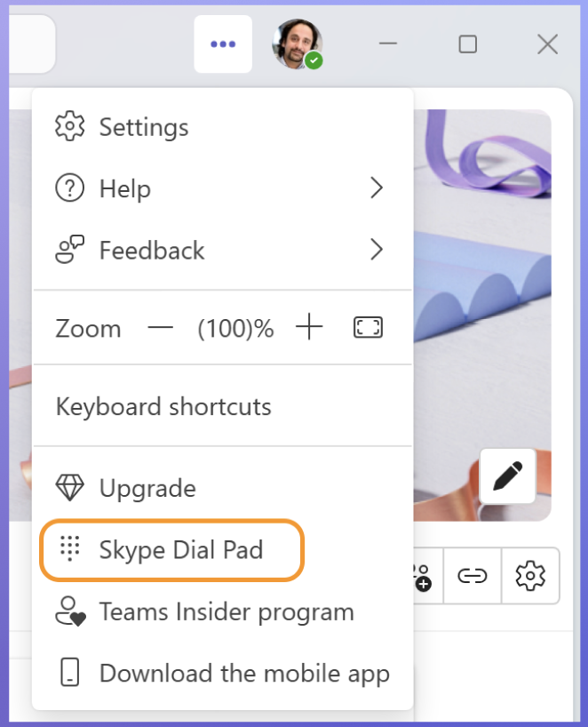Click the pencil edit button on the image

coord(507,476)
